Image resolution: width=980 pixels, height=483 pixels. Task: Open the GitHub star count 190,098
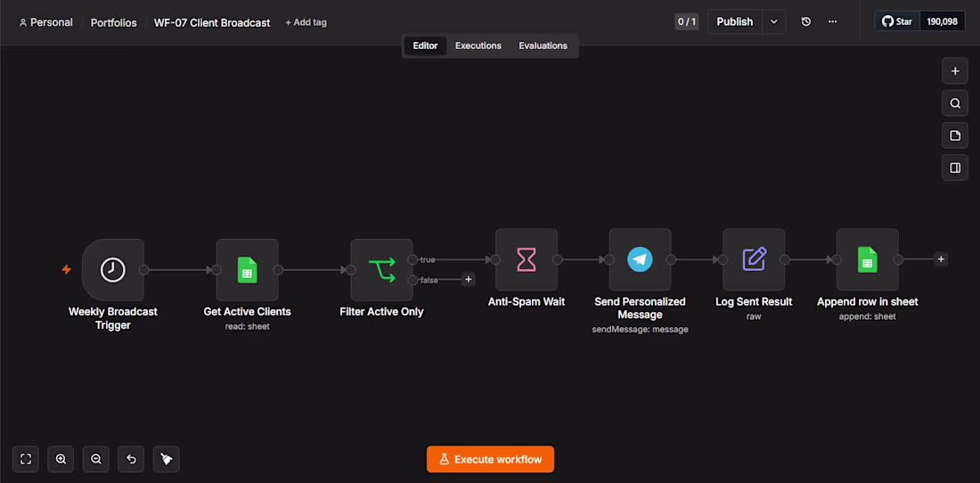942,22
